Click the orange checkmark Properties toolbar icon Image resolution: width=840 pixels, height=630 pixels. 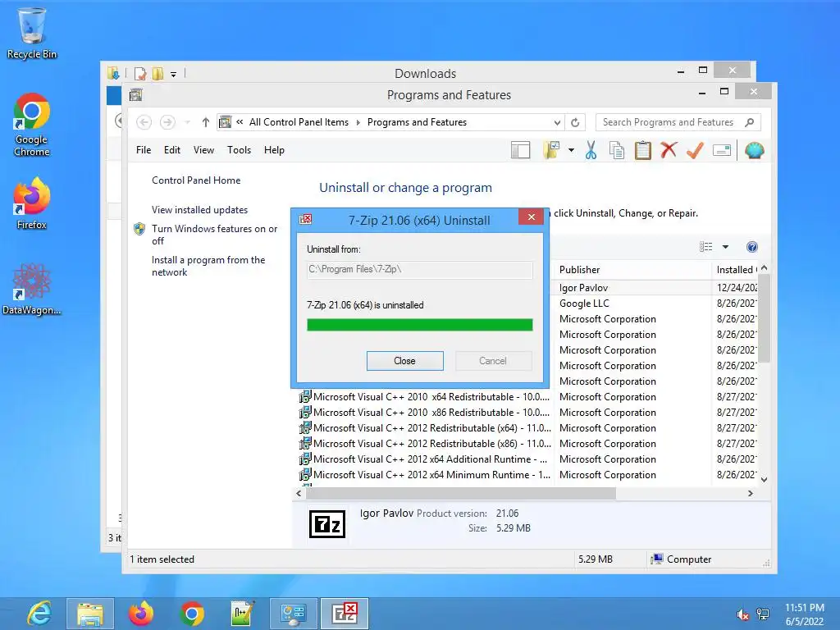pyautogui.click(x=695, y=151)
